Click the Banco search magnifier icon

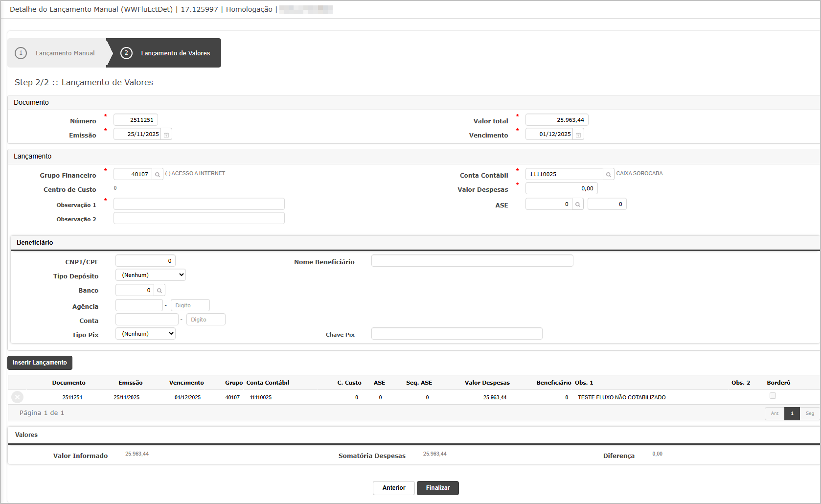tap(160, 291)
